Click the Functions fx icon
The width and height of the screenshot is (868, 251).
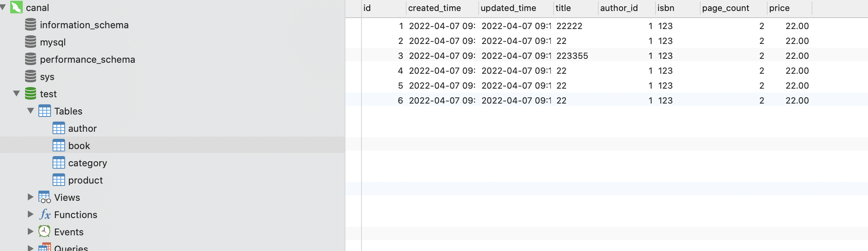pos(45,215)
